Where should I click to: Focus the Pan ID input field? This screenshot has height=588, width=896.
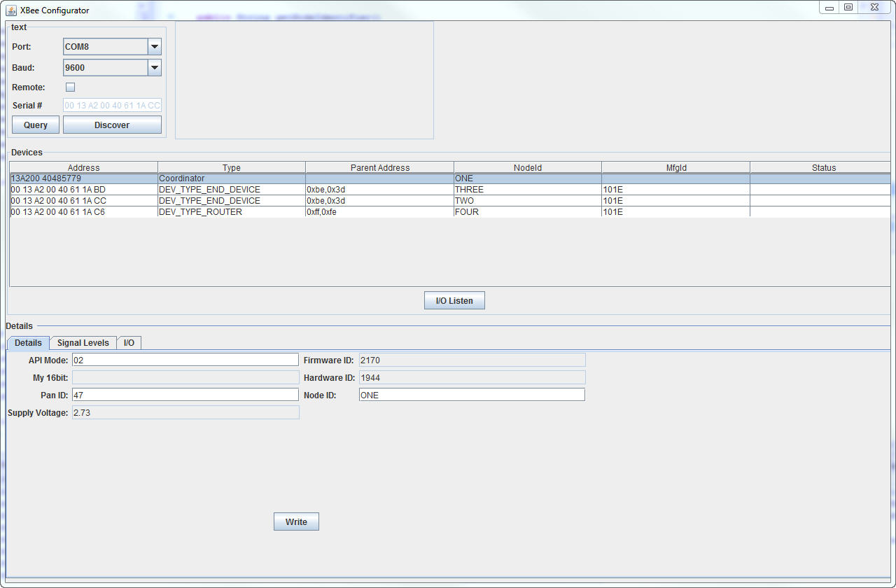tap(185, 395)
